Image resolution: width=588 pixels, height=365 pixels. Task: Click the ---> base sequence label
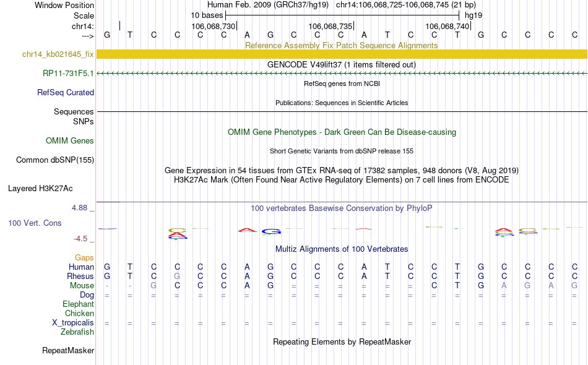[x=88, y=36]
